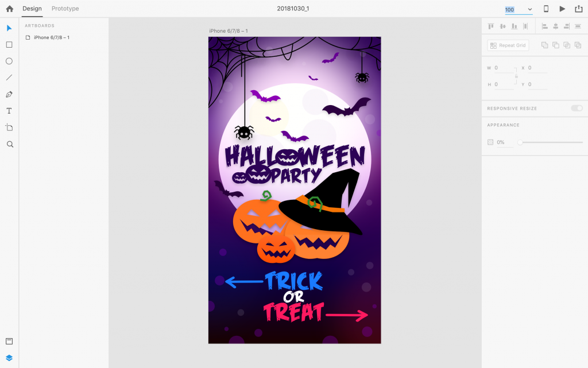
Task: Click the Home icon
Action: point(9,9)
